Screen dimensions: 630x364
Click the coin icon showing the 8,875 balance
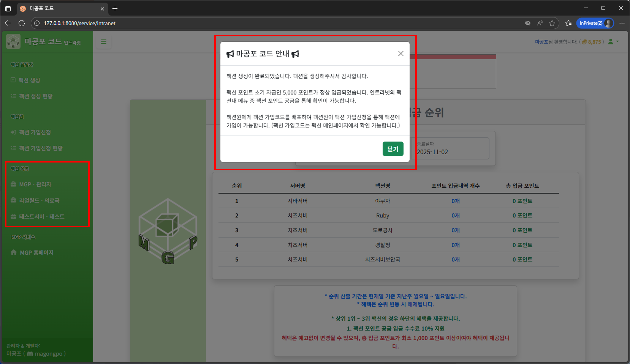pos(584,42)
